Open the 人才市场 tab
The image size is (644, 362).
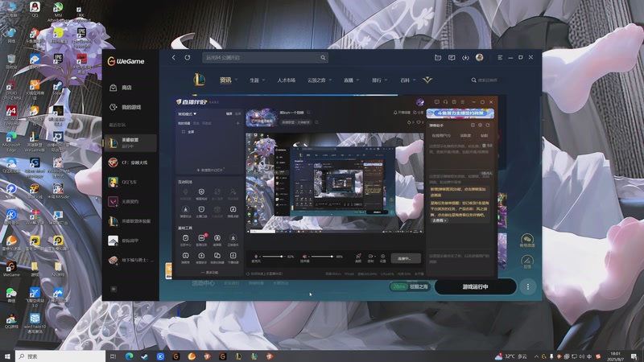click(287, 80)
